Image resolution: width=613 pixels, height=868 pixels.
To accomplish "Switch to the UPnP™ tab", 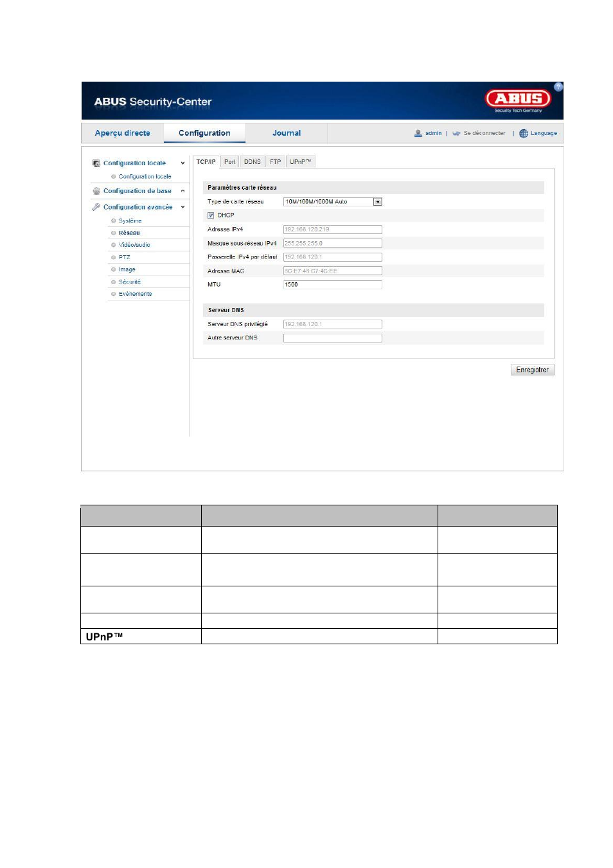I will tap(300, 162).
